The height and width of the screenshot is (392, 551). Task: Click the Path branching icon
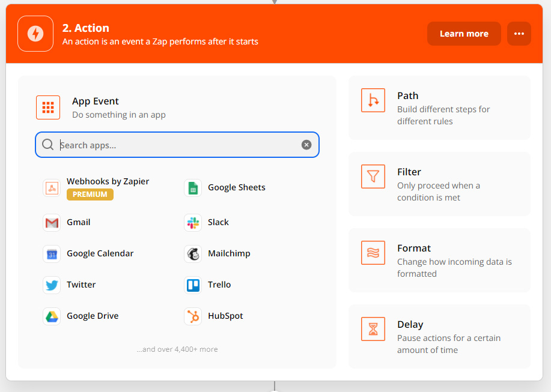click(373, 100)
